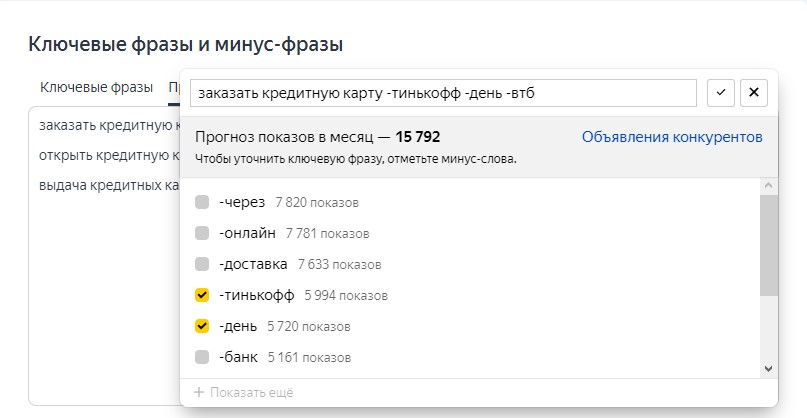Select the -через 7 820 показов label

pyautogui.click(x=288, y=203)
